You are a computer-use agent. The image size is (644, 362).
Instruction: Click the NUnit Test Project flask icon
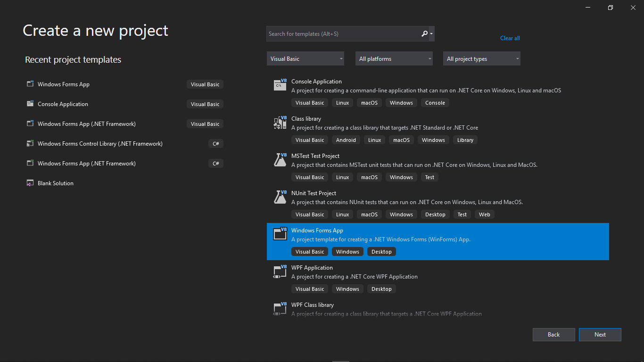click(x=280, y=197)
